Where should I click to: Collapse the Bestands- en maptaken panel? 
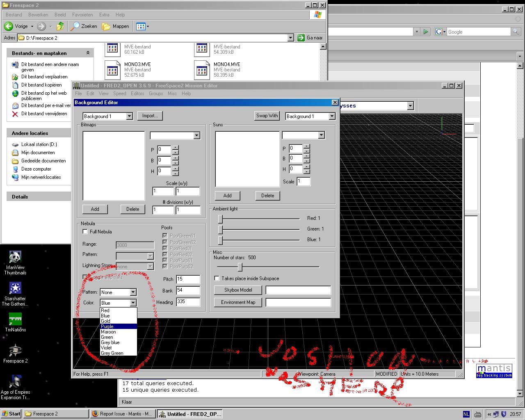click(x=88, y=53)
